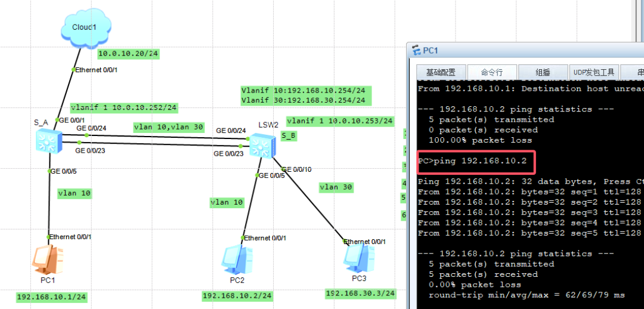Screen dimensions: 644x309
Task: Click S_A port label GE 0/0/1
Action: (x=72, y=120)
